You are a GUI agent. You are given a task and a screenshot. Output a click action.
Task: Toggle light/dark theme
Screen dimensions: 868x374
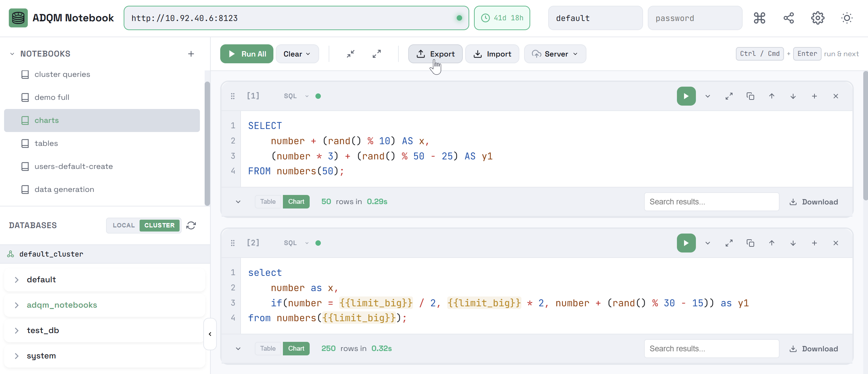click(847, 18)
